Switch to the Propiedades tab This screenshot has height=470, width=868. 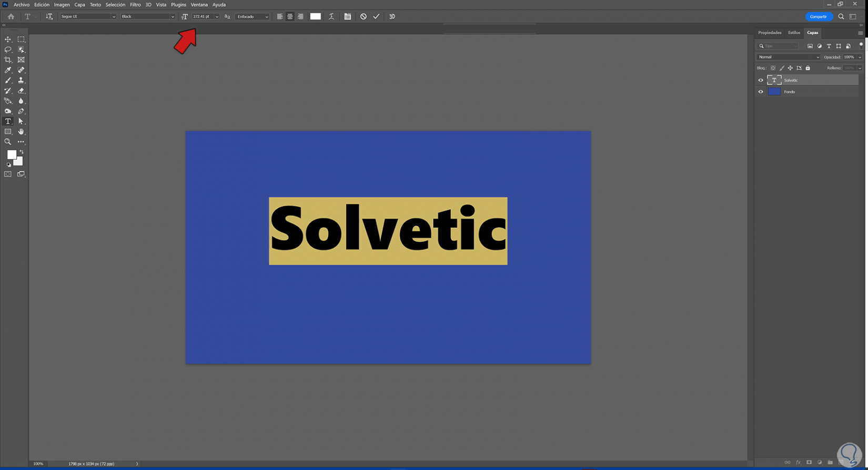point(770,33)
